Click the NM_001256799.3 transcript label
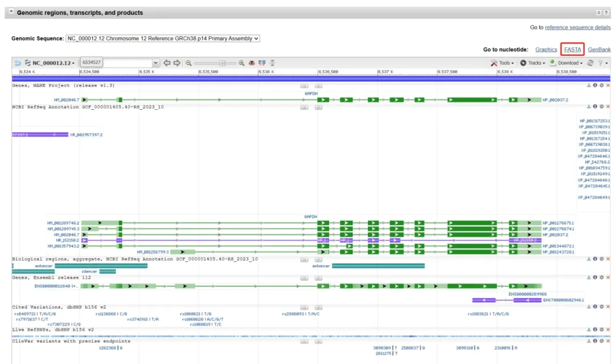615x364 pixels. click(x=153, y=252)
